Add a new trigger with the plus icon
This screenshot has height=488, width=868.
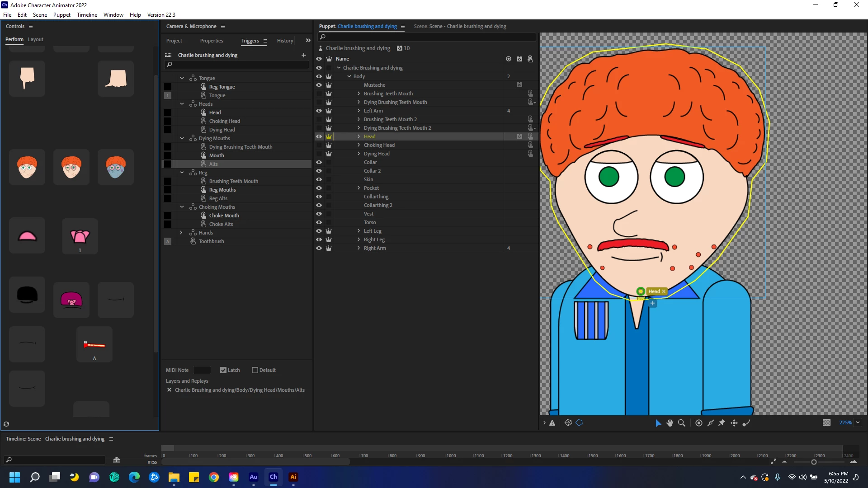click(304, 55)
